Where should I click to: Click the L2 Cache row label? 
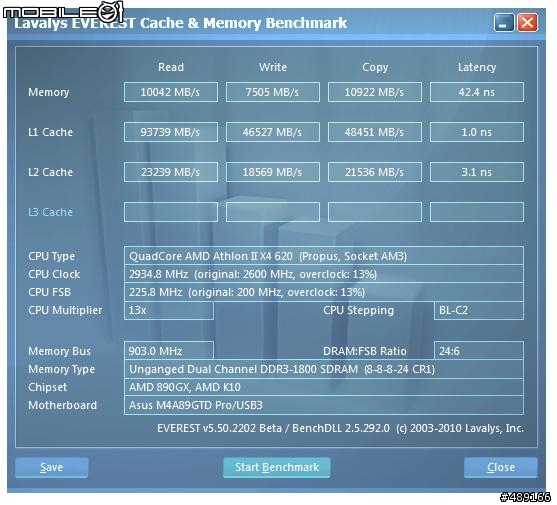(50, 172)
